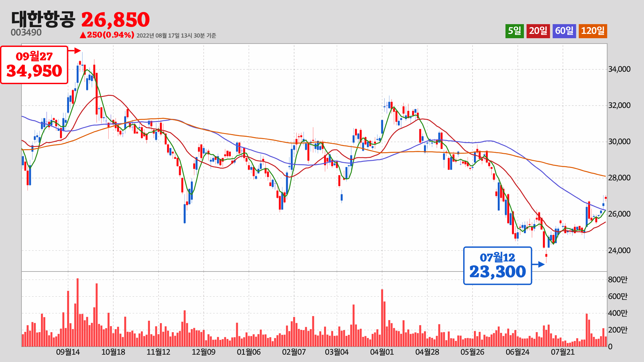Click the stock code 003490

coord(26,33)
